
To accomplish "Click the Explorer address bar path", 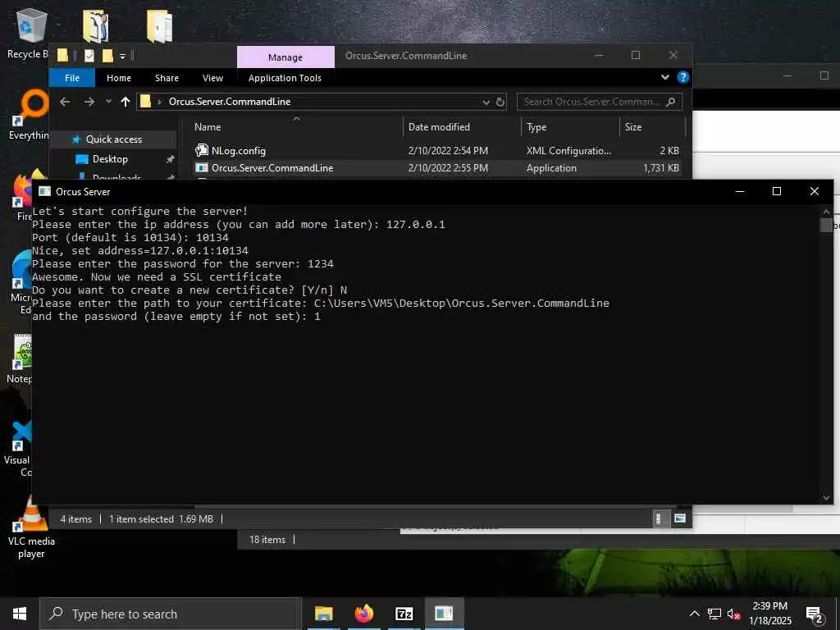I will (230, 102).
